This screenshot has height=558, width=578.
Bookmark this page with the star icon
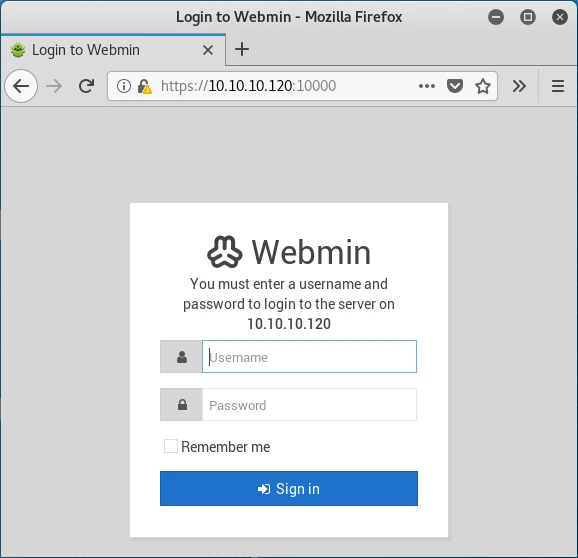[483, 86]
